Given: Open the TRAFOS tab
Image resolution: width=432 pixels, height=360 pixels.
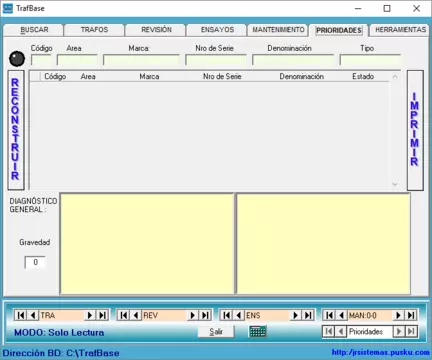Looking at the screenshot, I should [x=94, y=30].
